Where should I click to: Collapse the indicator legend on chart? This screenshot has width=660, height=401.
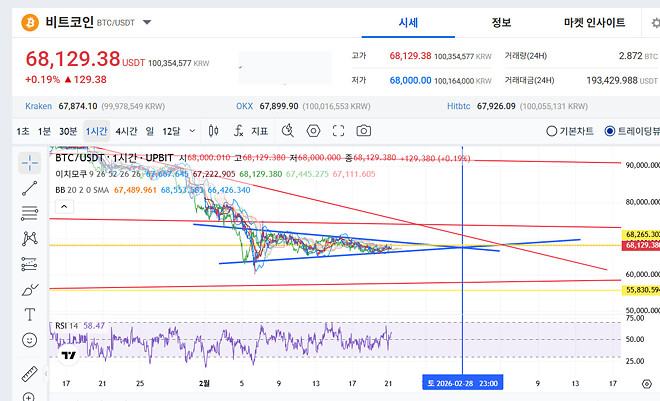point(63,204)
